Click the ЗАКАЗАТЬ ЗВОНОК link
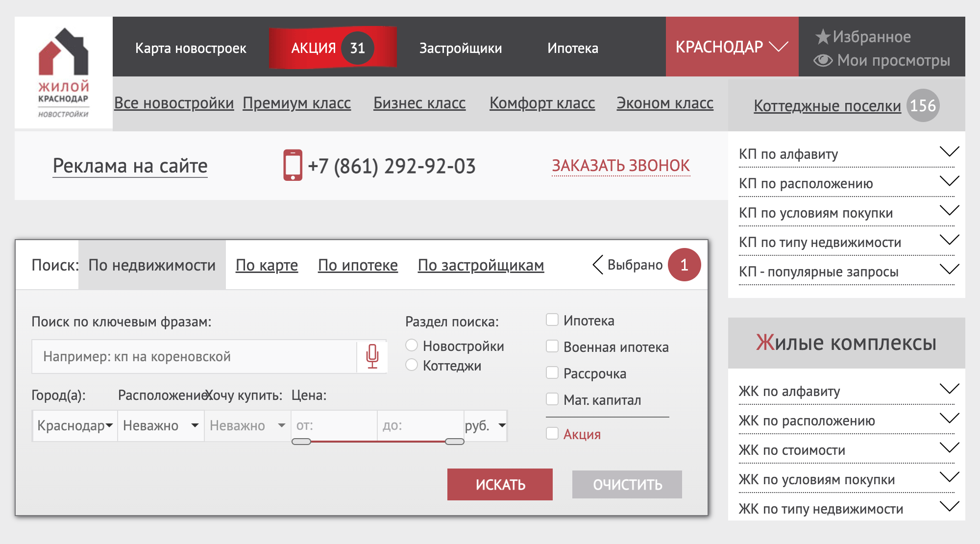The width and height of the screenshot is (980, 544). [x=621, y=166]
